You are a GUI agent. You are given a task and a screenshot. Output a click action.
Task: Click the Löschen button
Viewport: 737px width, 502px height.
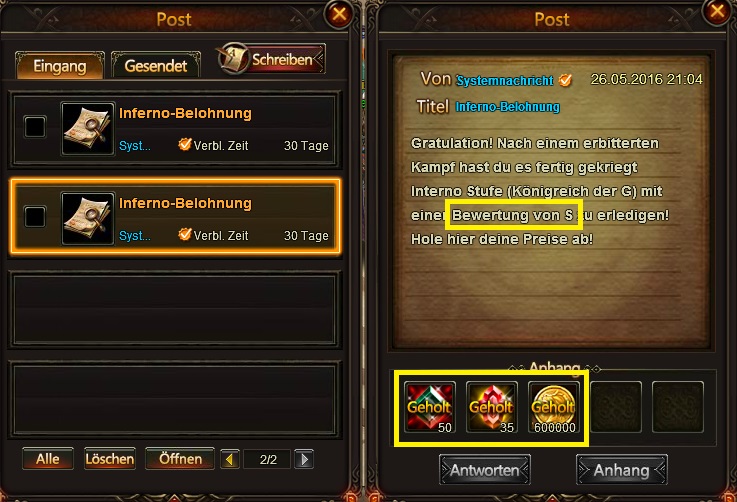tap(110, 459)
